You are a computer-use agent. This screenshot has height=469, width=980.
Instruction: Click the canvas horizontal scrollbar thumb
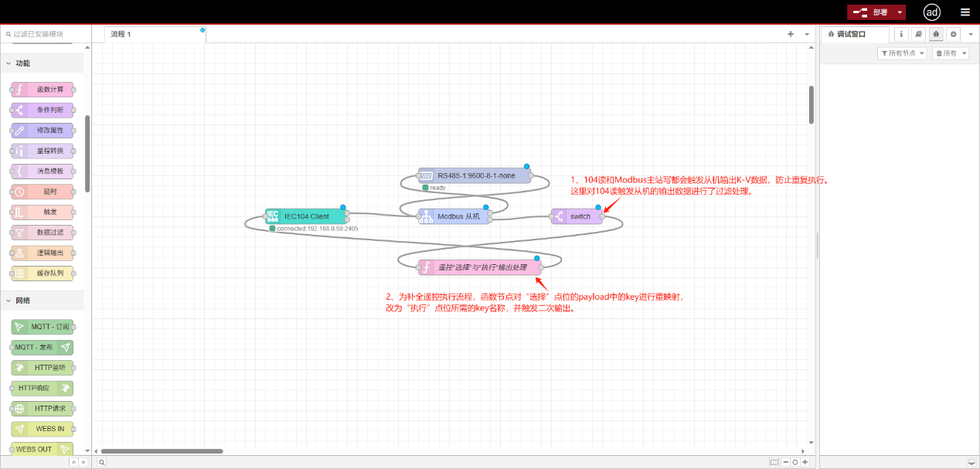point(162,450)
